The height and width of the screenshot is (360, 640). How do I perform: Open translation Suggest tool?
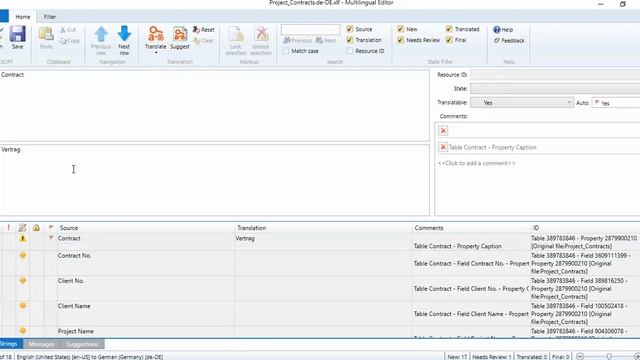point(180,38)
